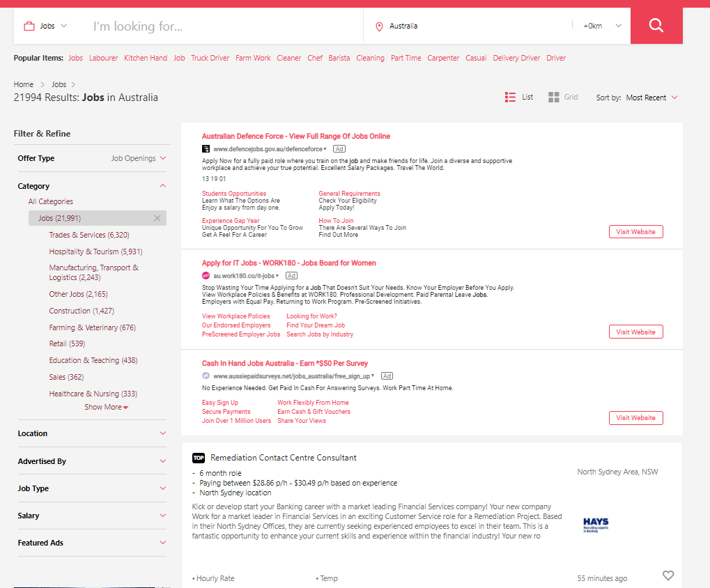
Task: Expand the Advertised By filter
Action: click(x=92, y=461)
